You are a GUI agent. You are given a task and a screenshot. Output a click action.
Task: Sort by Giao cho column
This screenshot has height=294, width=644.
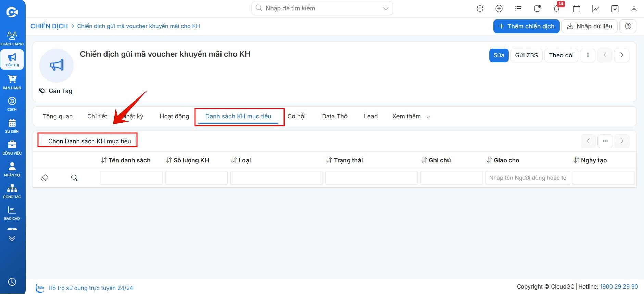tap(503, 160)
